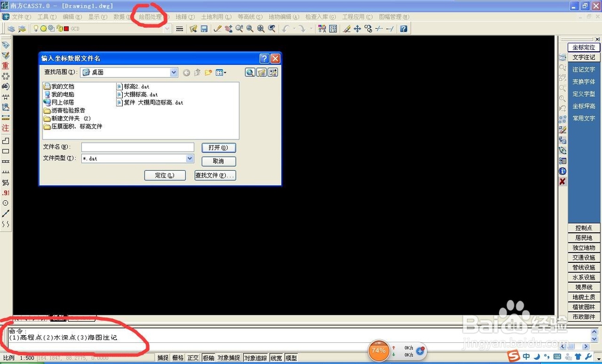The width and height of the screenshot is (602, 364).
Task: Open the 工具 menu
Action: [x=47, y=17]
